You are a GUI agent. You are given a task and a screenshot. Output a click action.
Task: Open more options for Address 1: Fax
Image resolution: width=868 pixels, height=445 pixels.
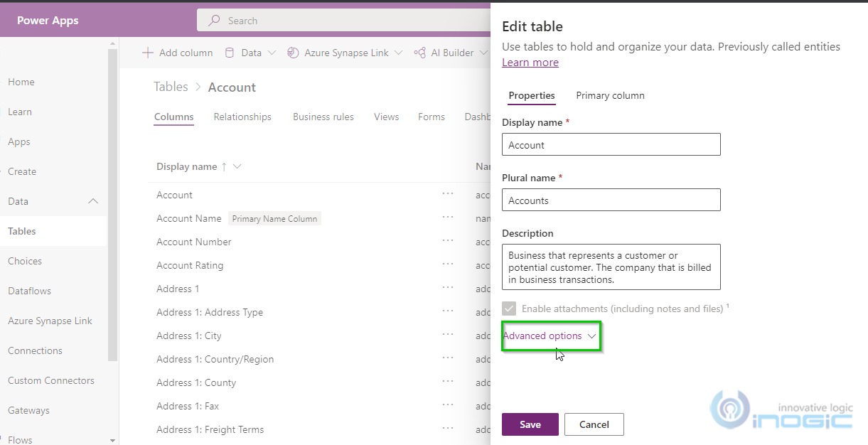[447, 404]
